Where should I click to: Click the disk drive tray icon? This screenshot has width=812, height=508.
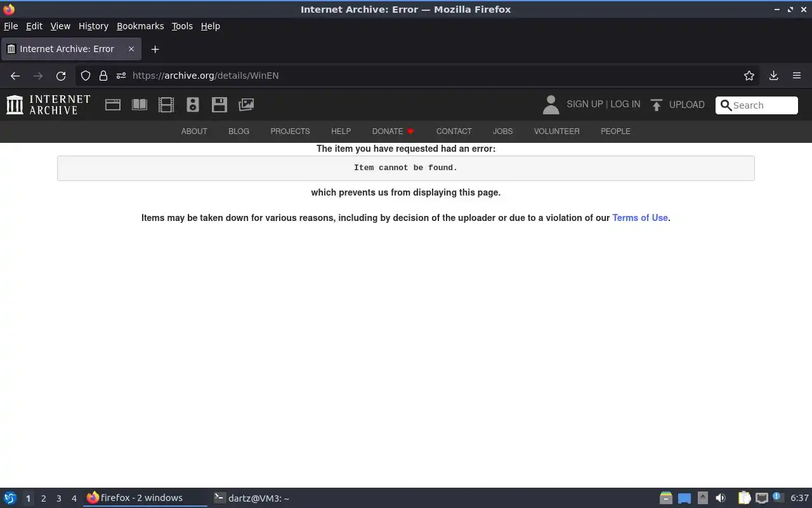click(x=665, y=498)
